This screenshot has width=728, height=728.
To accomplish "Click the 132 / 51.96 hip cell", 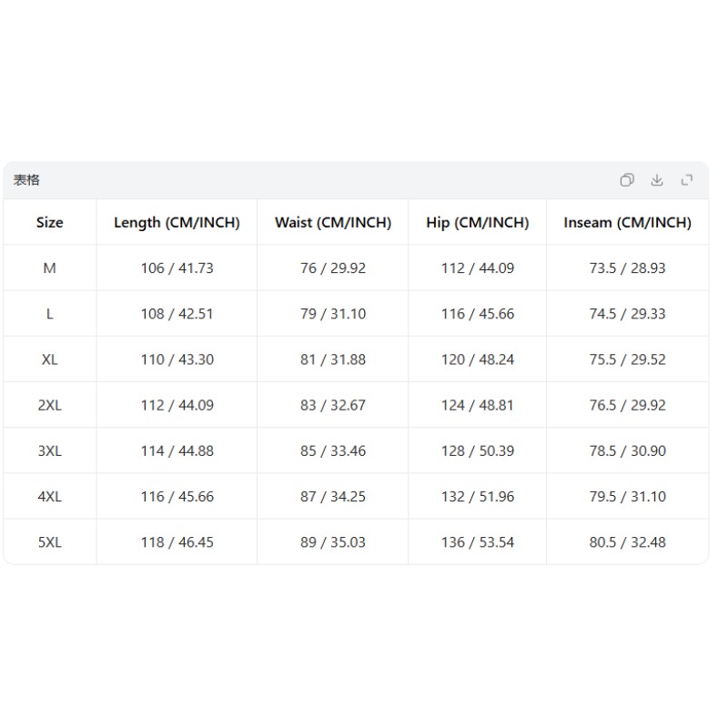I will (x=478, y=497).
